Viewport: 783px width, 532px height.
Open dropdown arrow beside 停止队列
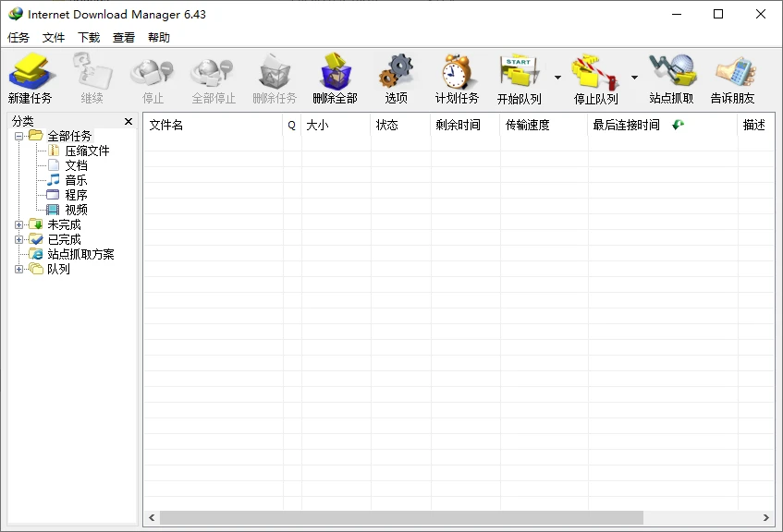(634, 78)
